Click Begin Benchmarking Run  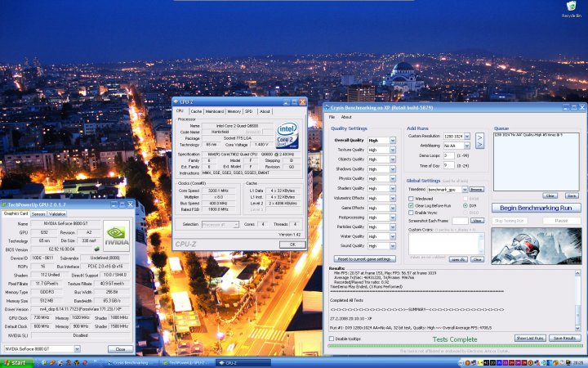536,208
